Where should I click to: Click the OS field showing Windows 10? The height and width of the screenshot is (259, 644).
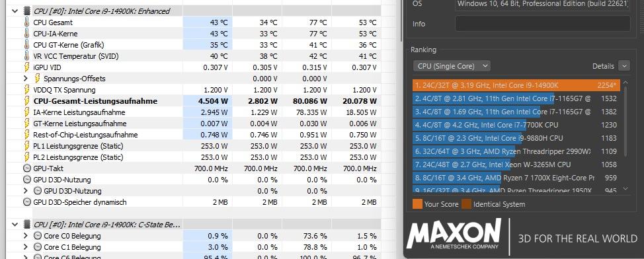coord(543,4)
